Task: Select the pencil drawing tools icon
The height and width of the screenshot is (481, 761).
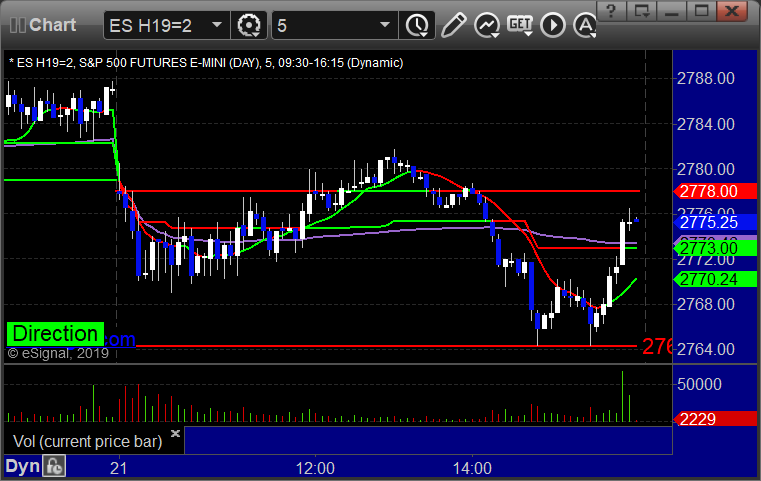Action: (x=453, y=25)
